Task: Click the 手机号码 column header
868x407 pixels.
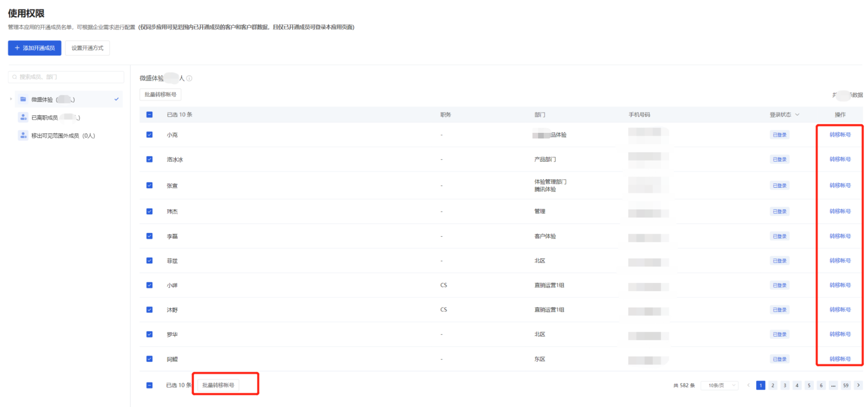Action: point(640,115)
